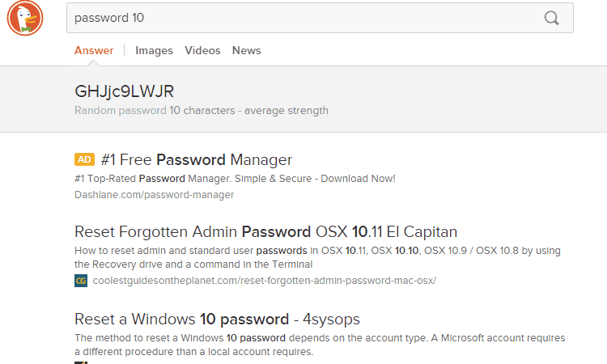
Task: Click the generated password GHJjc9LWJR
Action: click(x=125, y=91)
